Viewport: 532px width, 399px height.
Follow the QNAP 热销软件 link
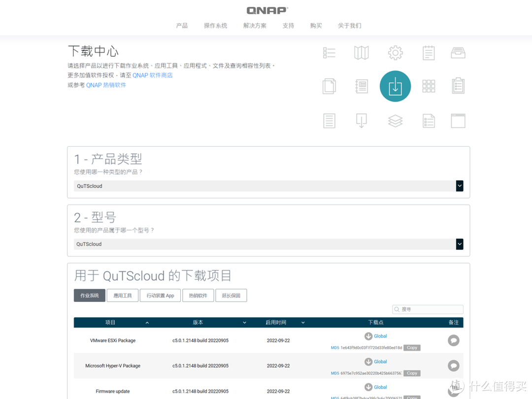pos(106,85)
